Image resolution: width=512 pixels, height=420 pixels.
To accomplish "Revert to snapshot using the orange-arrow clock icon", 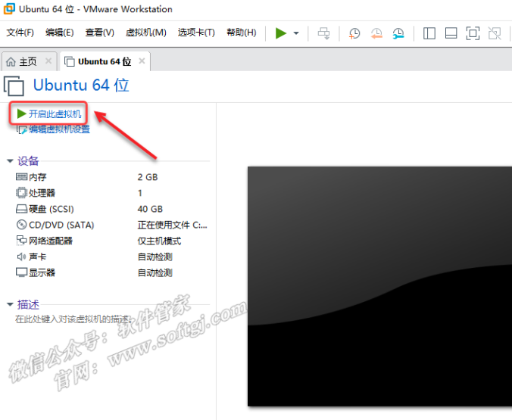I will (x=376, y=33).
